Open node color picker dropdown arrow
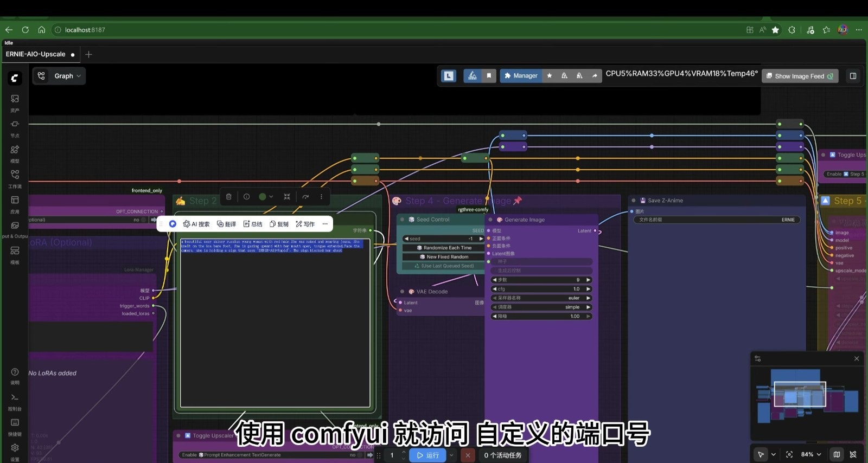Screen dimensions: 868x463 [271, 197]
